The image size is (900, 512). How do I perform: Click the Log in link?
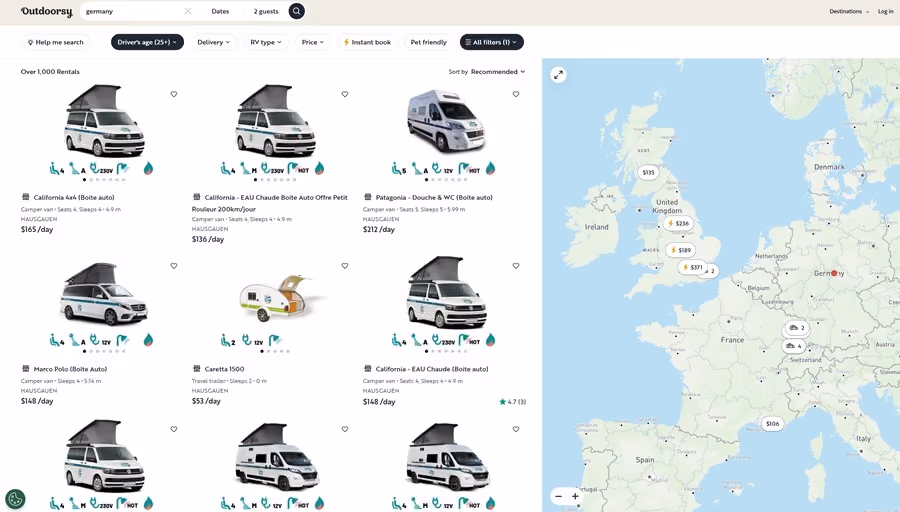click(885, 11)
